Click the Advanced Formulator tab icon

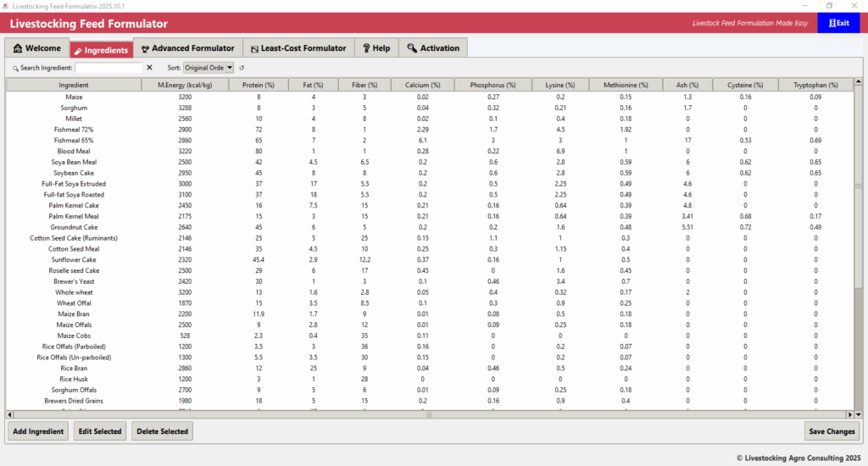[145, 48]
